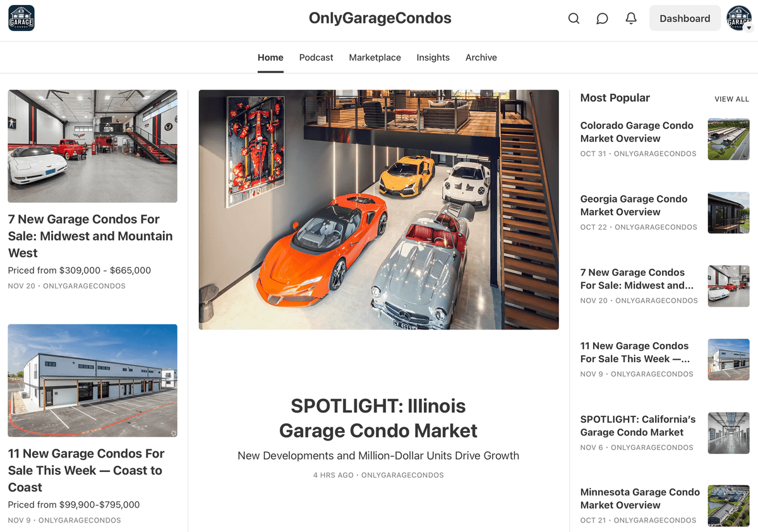Open SPOTLIGHT: Illinois Garage Condo Market headline
The image size is (758, 532).
(378, 418)
